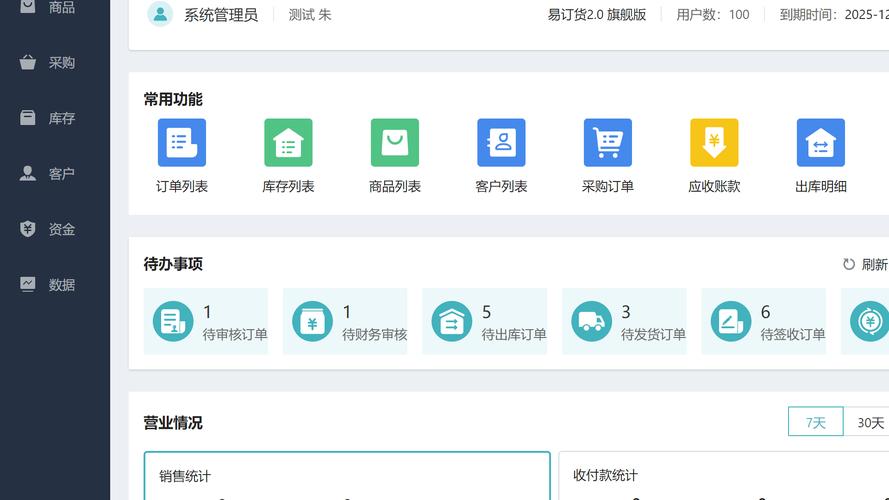
Task: View the 待出库订单 pending outbound orders
Action: tap(485, 322)
